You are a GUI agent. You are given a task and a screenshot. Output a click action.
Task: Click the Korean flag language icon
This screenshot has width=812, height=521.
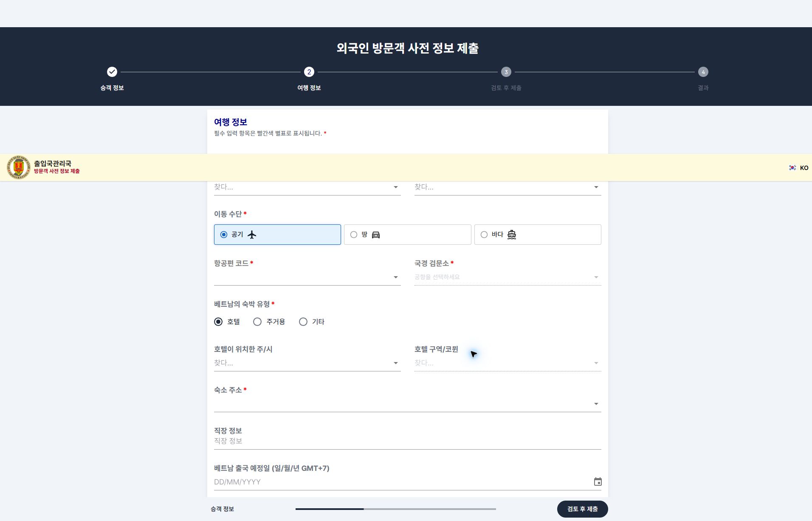[792, 168]
